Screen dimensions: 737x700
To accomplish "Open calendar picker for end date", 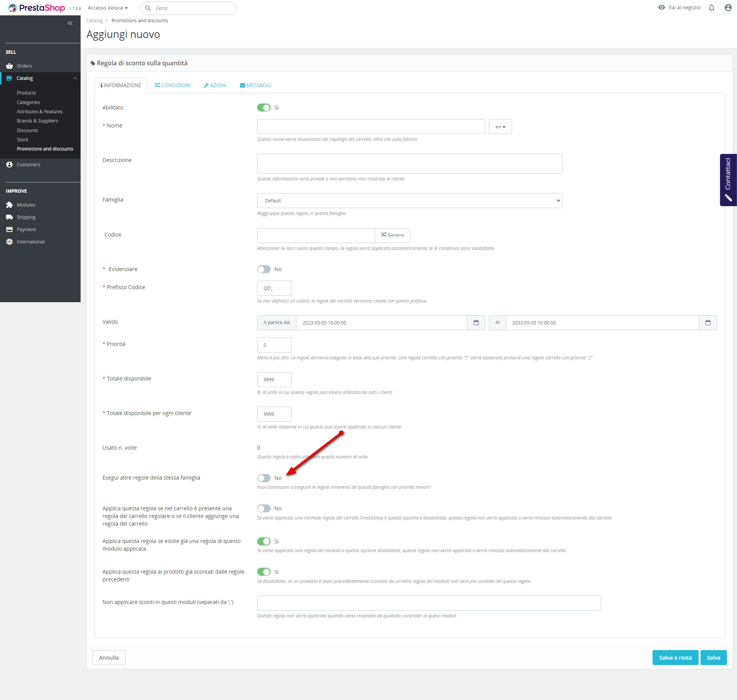I will 708,323.
